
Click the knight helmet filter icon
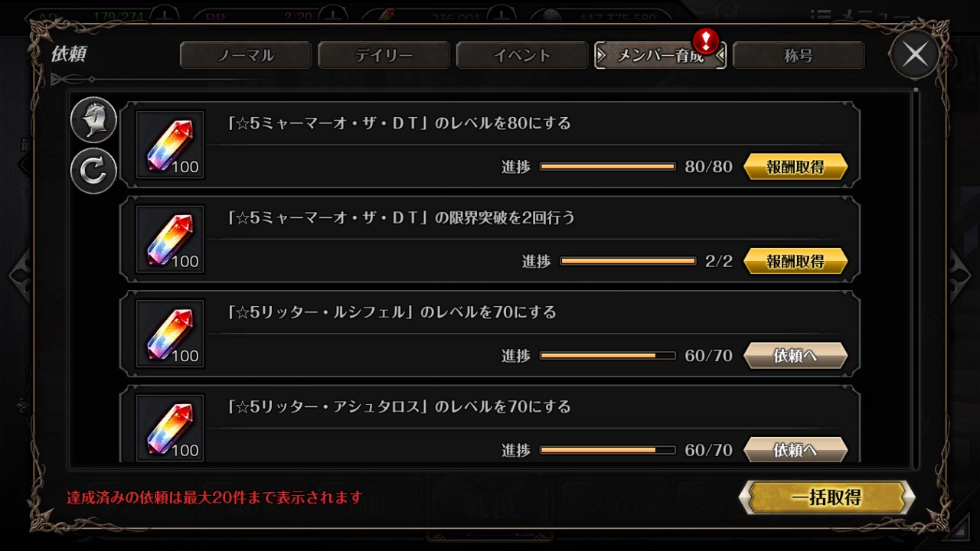[x=93, y=120]
